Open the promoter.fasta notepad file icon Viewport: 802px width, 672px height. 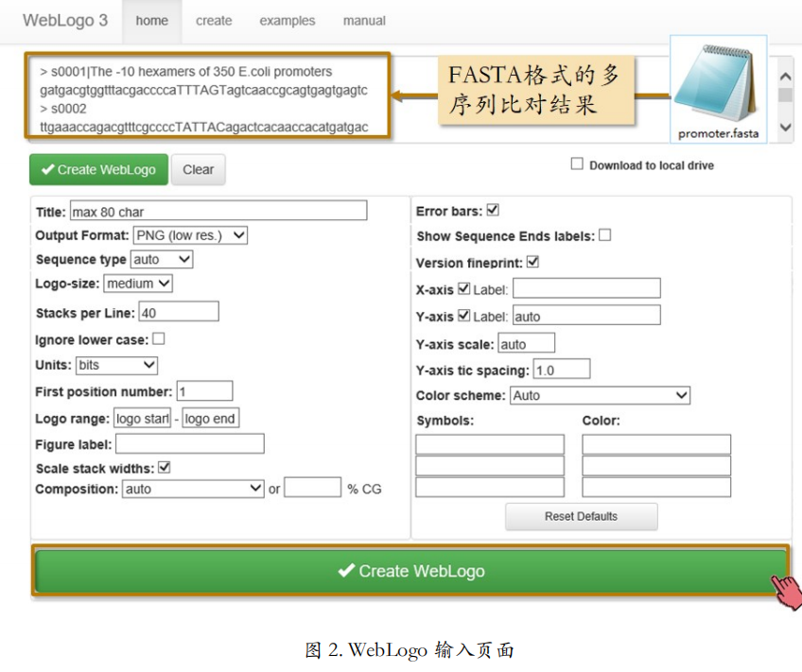[718, 90]
